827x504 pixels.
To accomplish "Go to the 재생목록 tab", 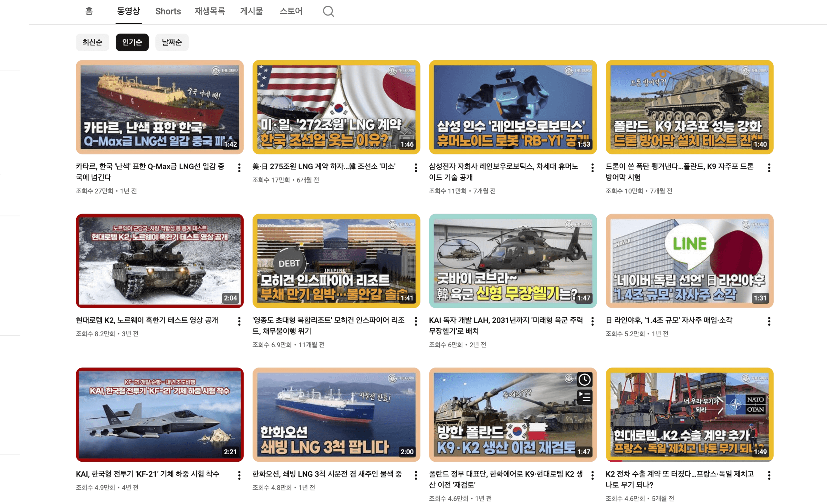I will click(210, 11).
